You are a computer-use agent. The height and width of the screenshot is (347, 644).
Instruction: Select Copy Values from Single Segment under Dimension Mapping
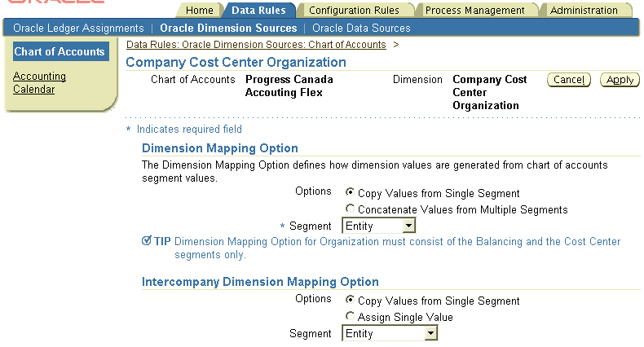(x=350, y=191)
